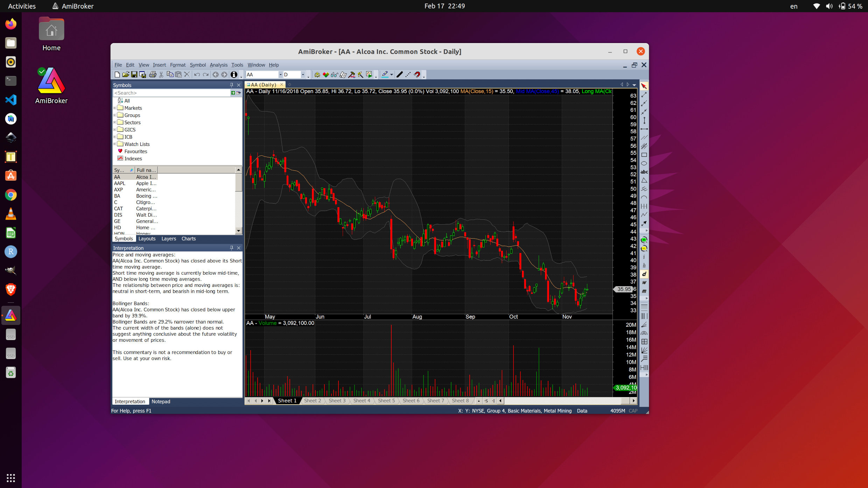This screenshot has width=868, height=488.
Task: Click the symbol list vertical scrollbar thumb
Action: [x=238, y=183]
